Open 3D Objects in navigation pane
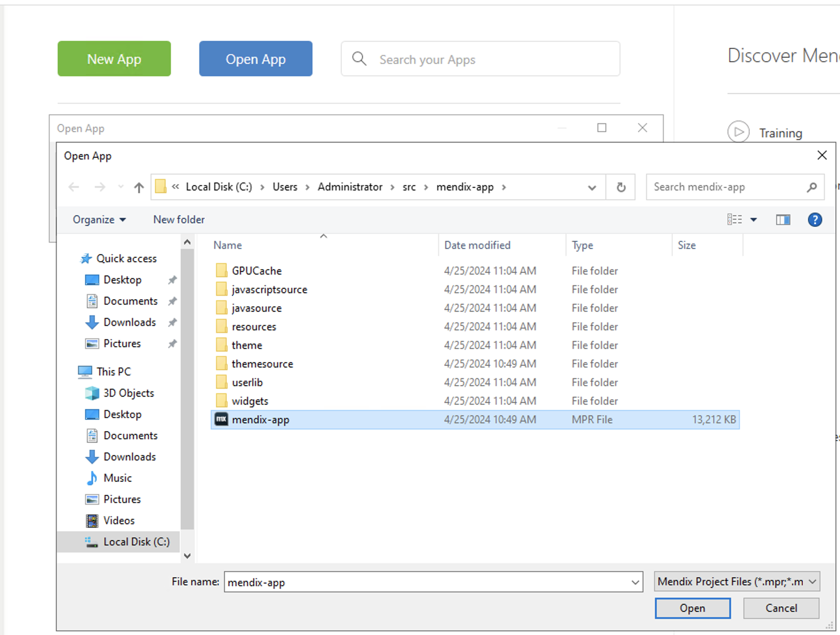840x635 pixels. tap(128, 393)
